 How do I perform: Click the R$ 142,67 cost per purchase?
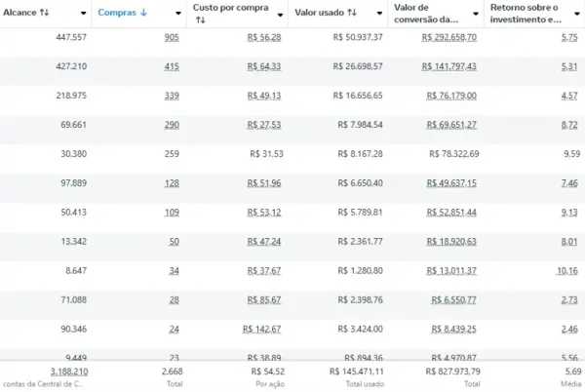pyautogui.click(x=261, y=330)
